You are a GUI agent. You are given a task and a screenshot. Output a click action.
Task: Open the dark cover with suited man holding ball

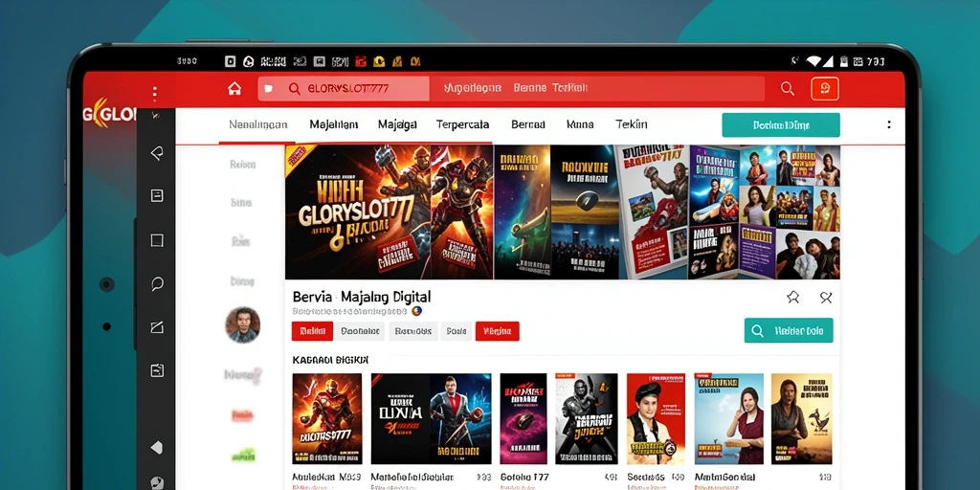[x=432, y=419]
